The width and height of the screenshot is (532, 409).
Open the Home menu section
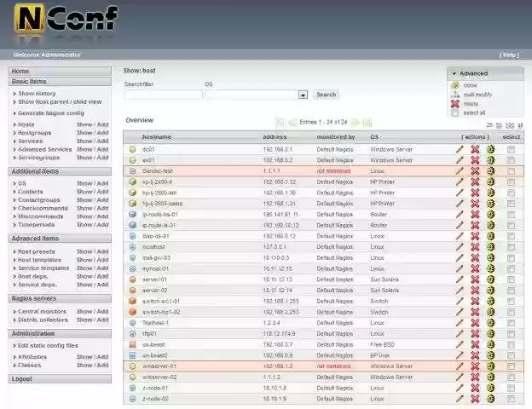tap(60, 72)
